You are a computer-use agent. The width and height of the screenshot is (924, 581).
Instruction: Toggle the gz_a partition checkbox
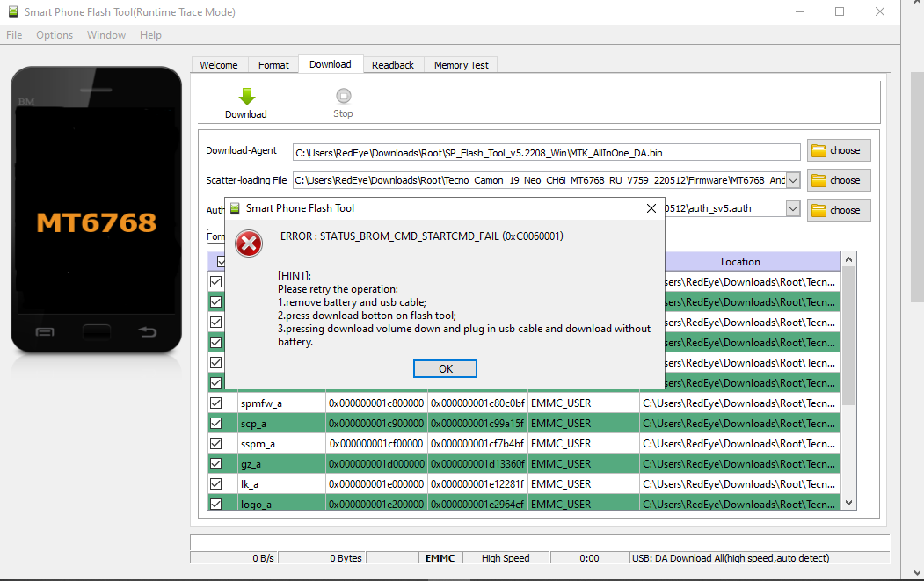click(x=216, y=464)
